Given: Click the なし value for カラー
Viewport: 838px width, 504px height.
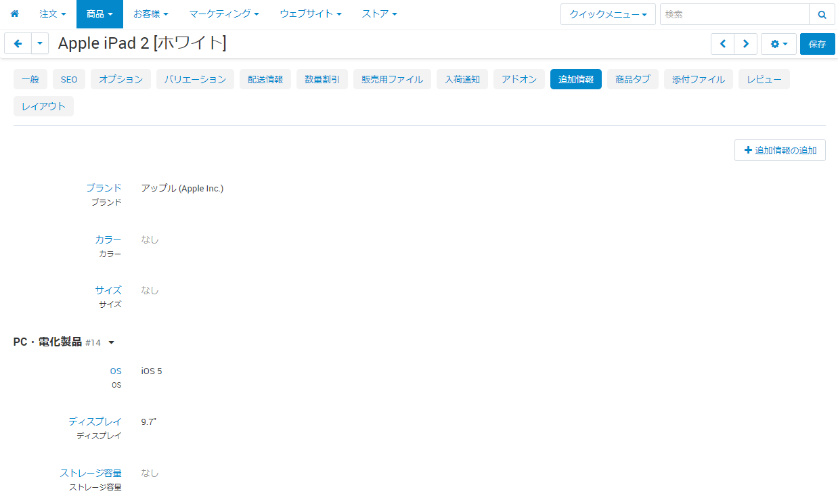Looking at the screenshot, I should coord(150,239).
